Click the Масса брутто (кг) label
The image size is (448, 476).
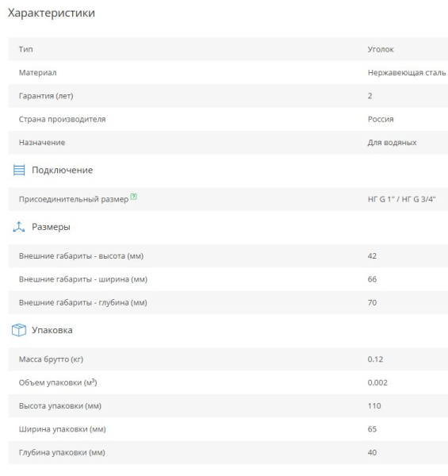click(51, 359)
